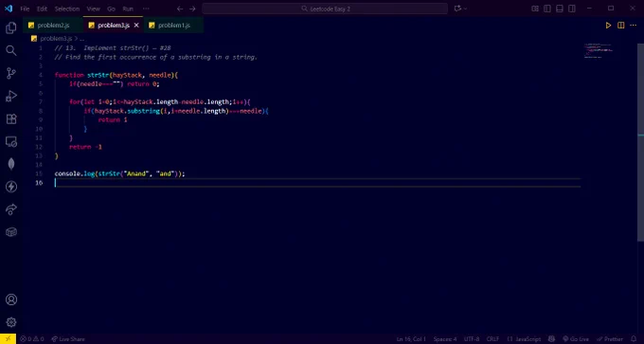Viewport: 644px width, 344px height.
Task: Toggle the Primary Side Bar visibility
Action: coord(547,9)
